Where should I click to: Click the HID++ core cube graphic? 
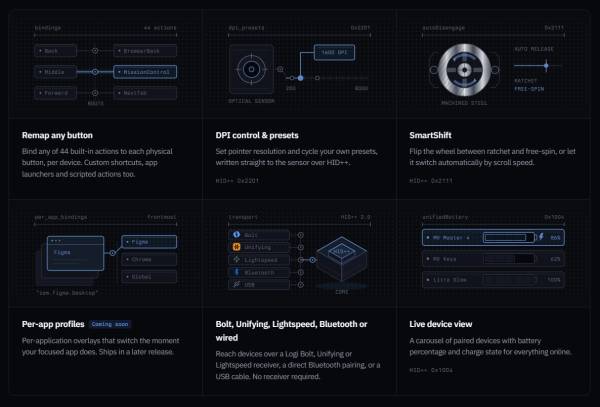(342, 259)
